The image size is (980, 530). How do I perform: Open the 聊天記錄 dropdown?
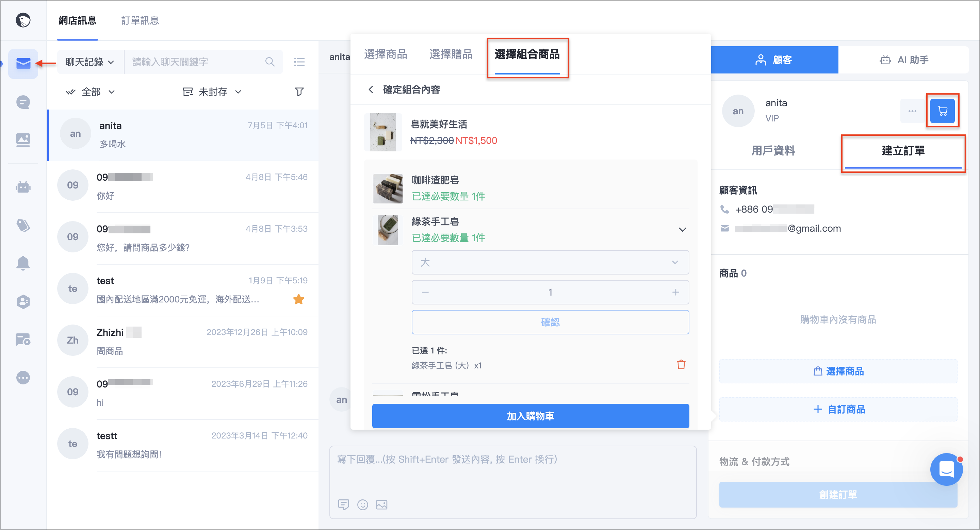pyautogui.click(x=90, y=62)
